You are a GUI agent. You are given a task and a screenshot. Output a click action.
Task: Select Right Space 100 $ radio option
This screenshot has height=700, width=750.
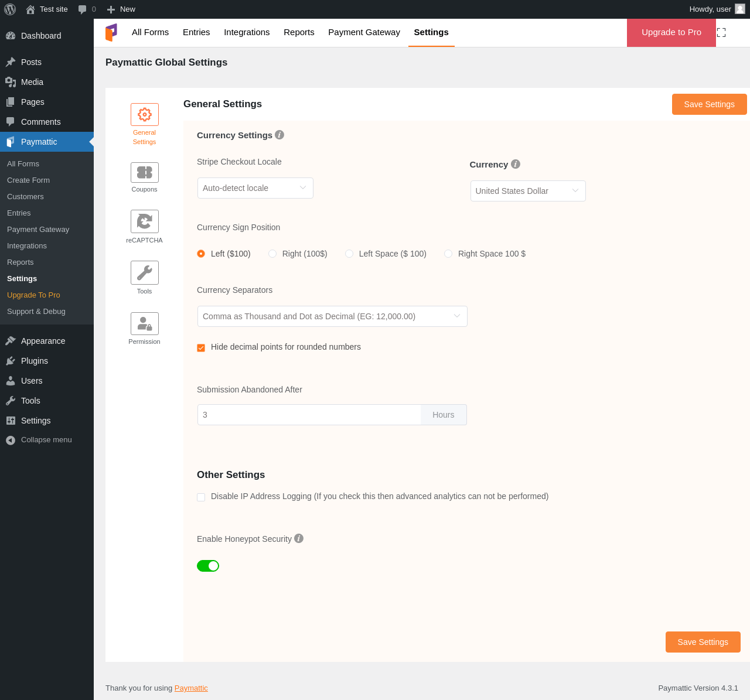[x=448, y=254]
